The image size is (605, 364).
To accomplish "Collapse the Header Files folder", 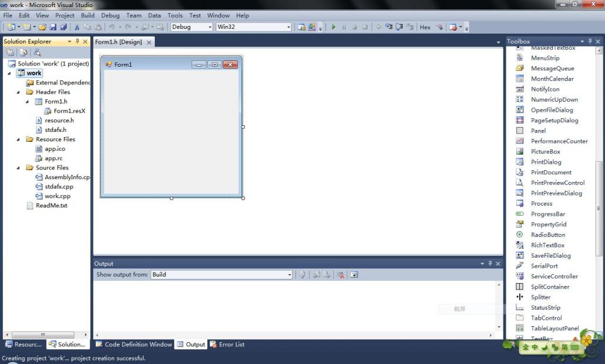I will 18,92.
